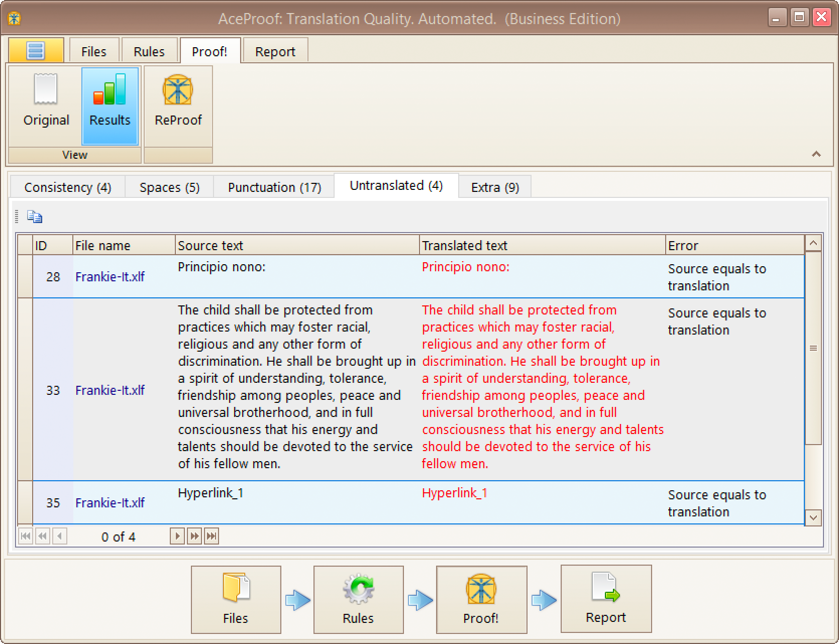Open Frankie-It.xlf in row 28

pyautogui.click(x=110, y=277)
